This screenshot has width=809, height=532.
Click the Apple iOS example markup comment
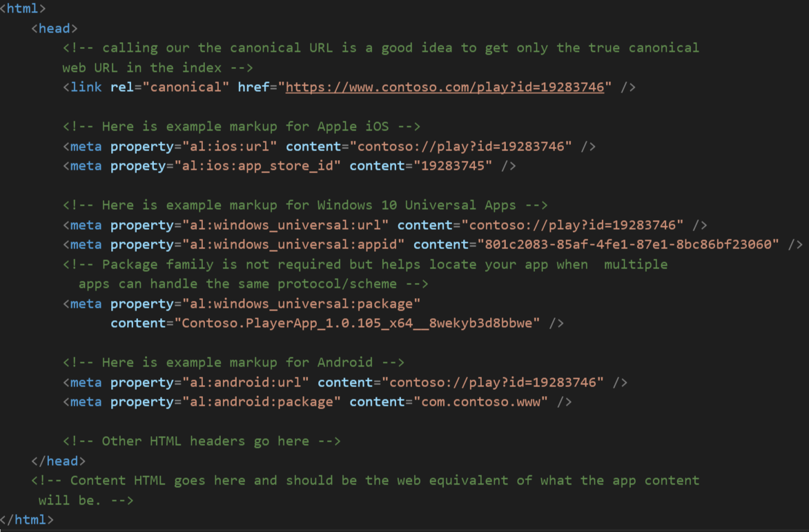click(x=242, y=126)
